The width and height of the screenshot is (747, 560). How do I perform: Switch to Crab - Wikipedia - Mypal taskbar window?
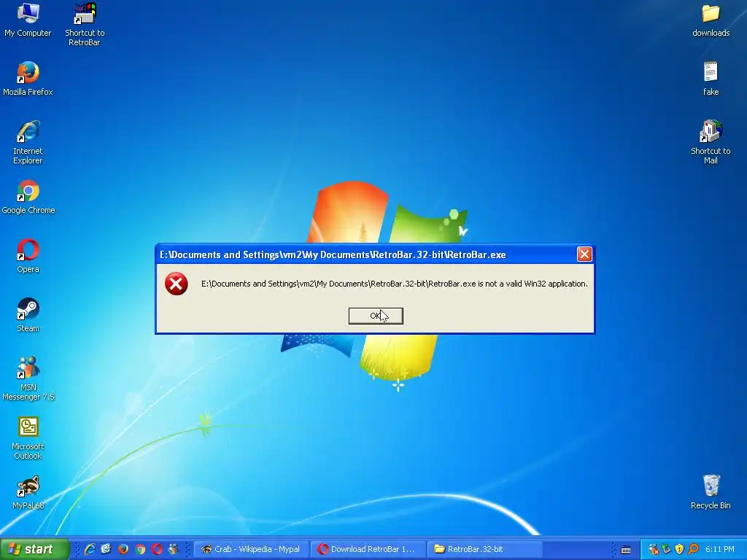pyautogui.click(x=251, y=549)
